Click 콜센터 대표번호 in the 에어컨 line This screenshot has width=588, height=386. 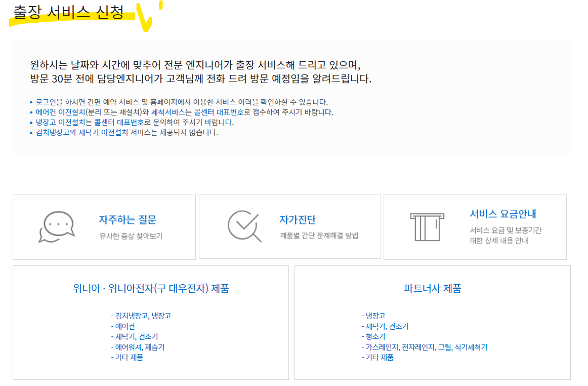(219, 112)
